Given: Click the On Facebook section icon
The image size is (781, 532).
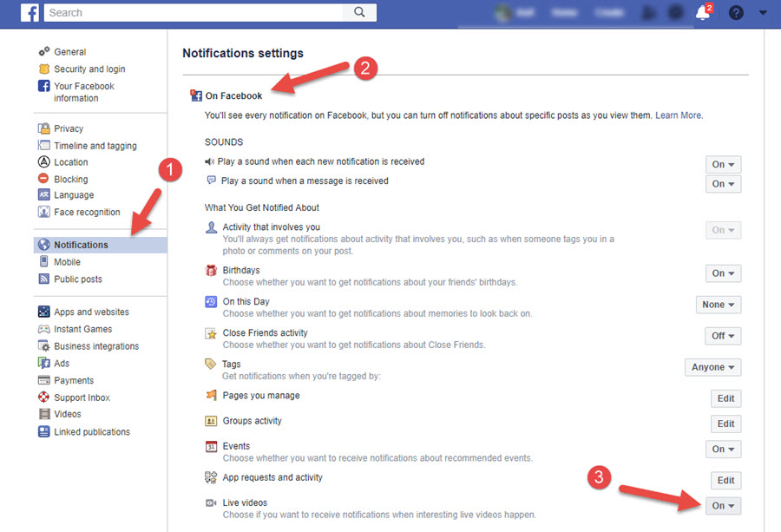Looking at the screenshot, I should tap(196, 95).
